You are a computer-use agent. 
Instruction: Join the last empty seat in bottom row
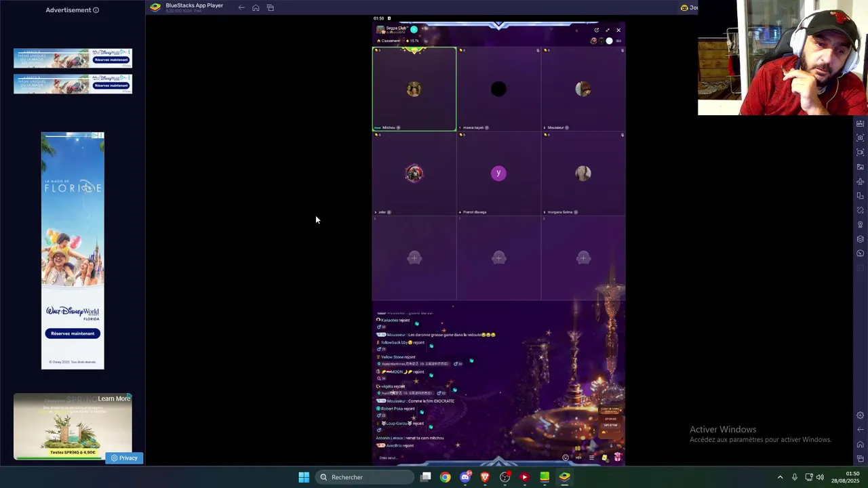pyautogui.click(x=583, y=258)
